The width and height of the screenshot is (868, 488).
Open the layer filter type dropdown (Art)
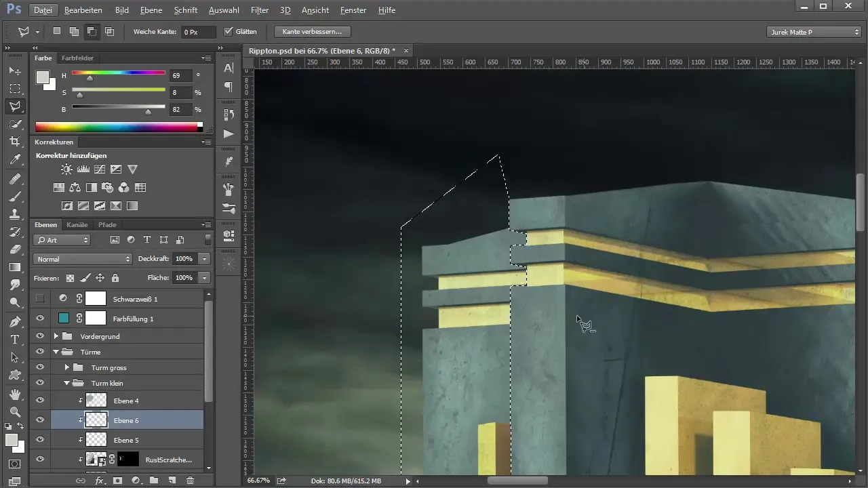(x=62, y=240)
